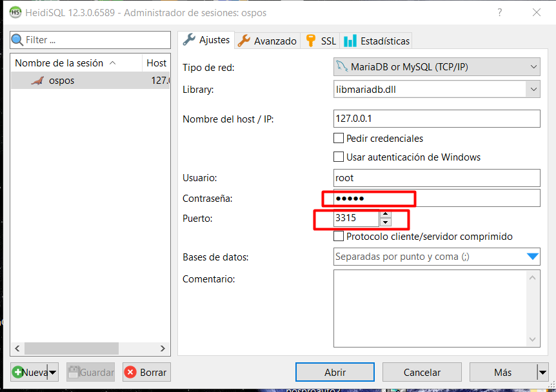Click the help question mark icon

point(499,12)
